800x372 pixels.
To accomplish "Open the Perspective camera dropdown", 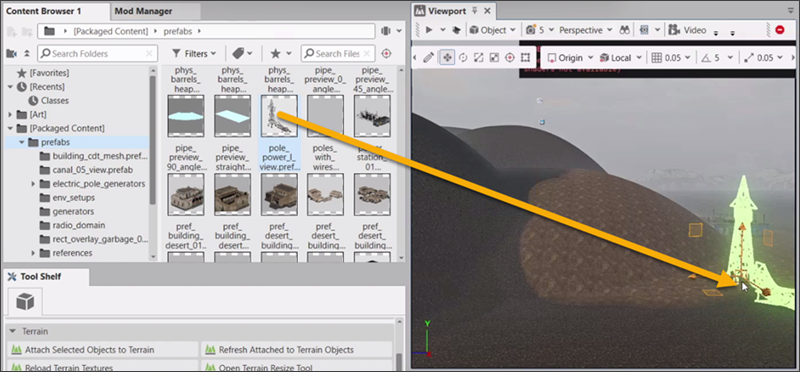I will [586, 30].
